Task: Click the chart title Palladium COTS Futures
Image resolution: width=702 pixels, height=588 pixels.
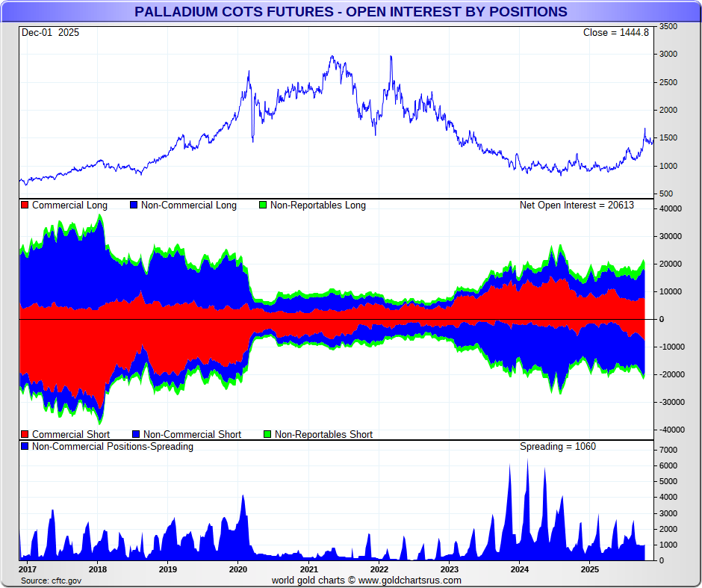Action: [350, 12]
